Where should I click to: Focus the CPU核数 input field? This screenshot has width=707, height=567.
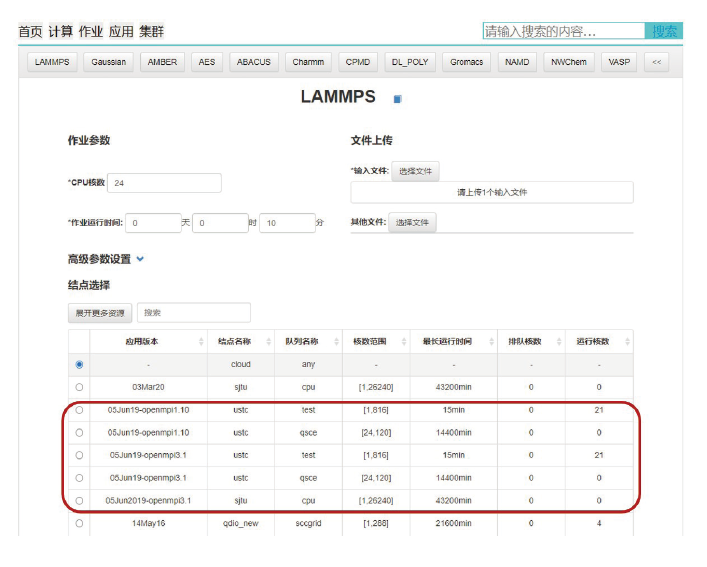[x=164, y=183]
